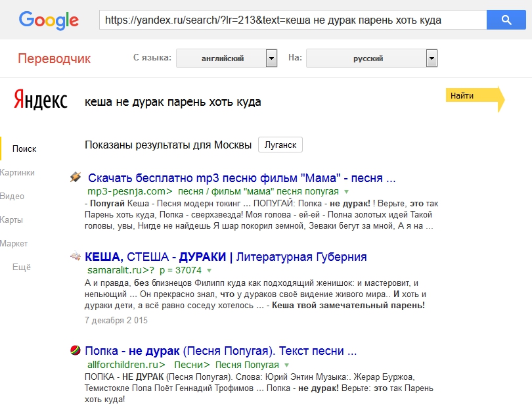Switch to the Карты tab
532x414 pixels.
click(12, 220)
